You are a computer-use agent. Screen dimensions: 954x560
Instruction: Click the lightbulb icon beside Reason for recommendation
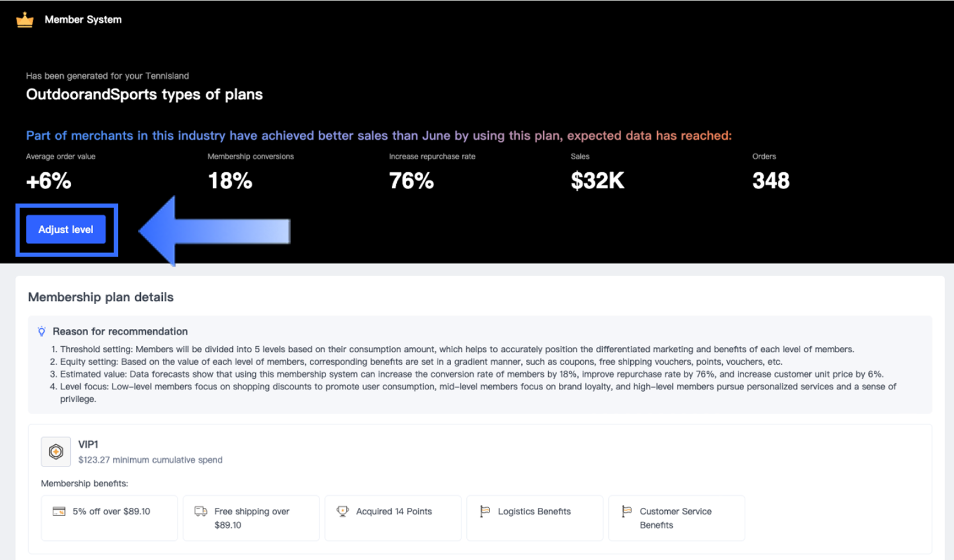click(x=42, y=332)
